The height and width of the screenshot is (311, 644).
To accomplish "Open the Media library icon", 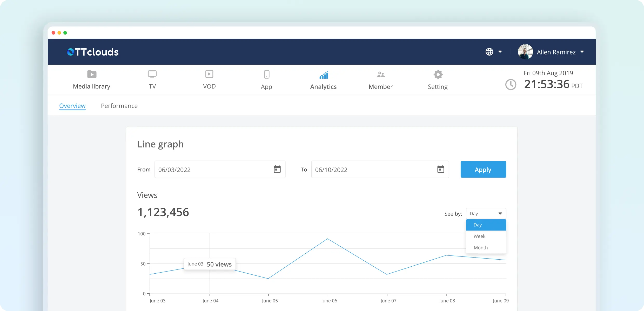I will [92, 74].
